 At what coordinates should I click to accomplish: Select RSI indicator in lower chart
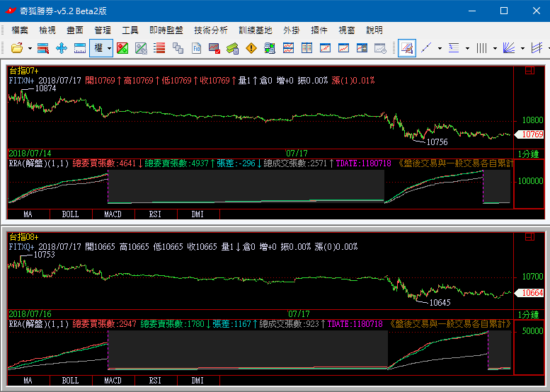[x=155, y=381]
